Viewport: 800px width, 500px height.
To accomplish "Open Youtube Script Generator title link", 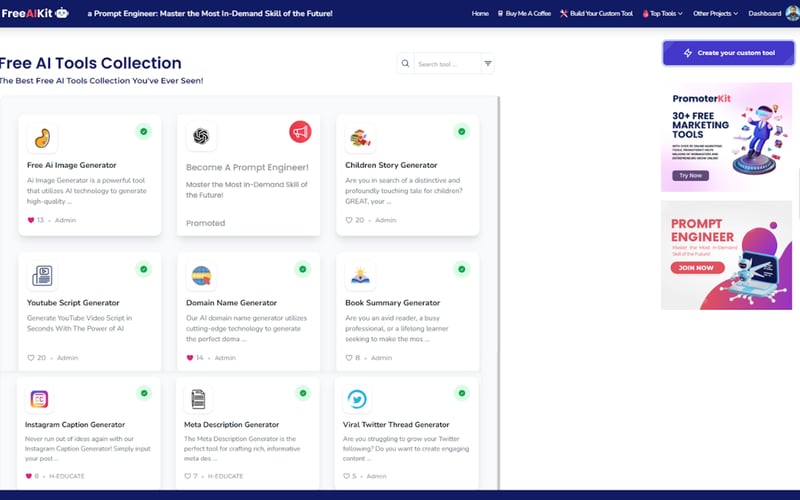I will (x=73, y=303).
